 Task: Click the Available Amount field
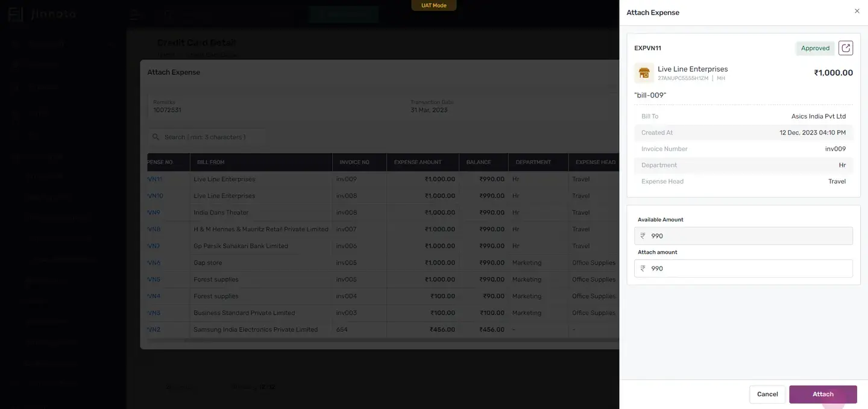click(743, 236)
